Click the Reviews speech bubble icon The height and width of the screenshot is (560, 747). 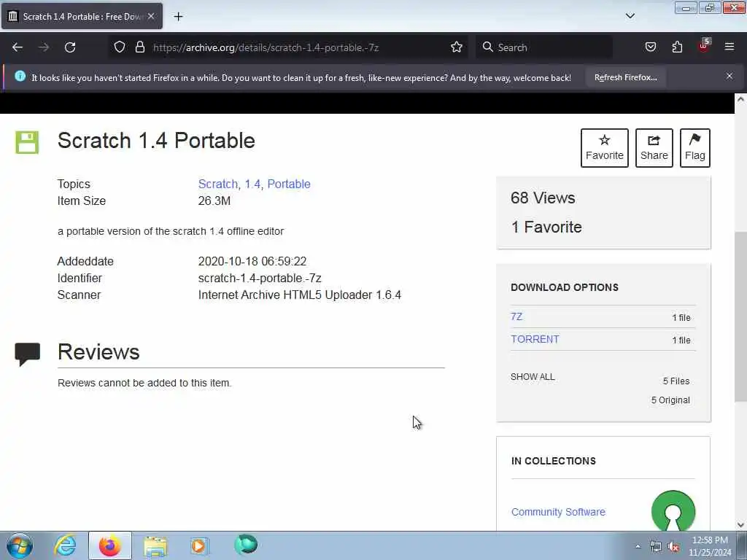point(27,354)
